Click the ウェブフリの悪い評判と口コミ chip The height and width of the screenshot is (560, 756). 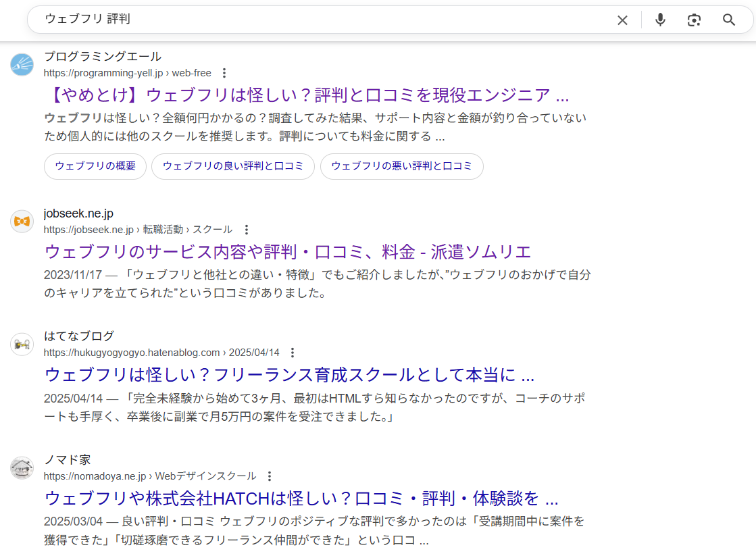coord(401,166)
